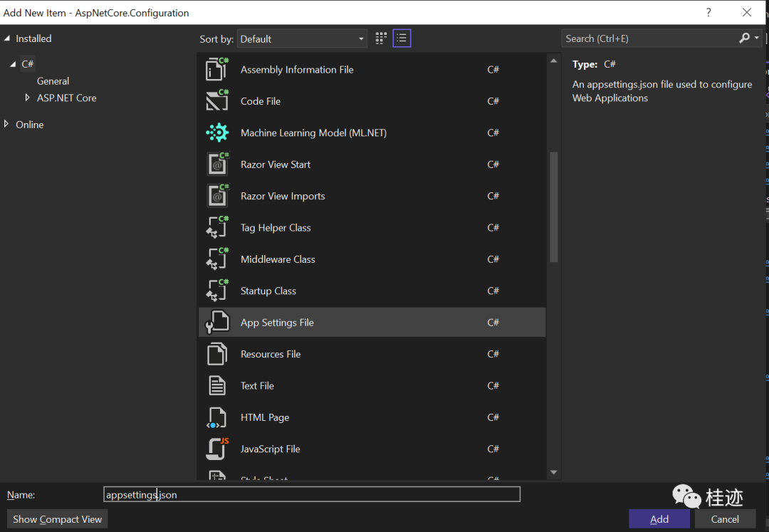
Task: Select the C# category
Action: 28,64
